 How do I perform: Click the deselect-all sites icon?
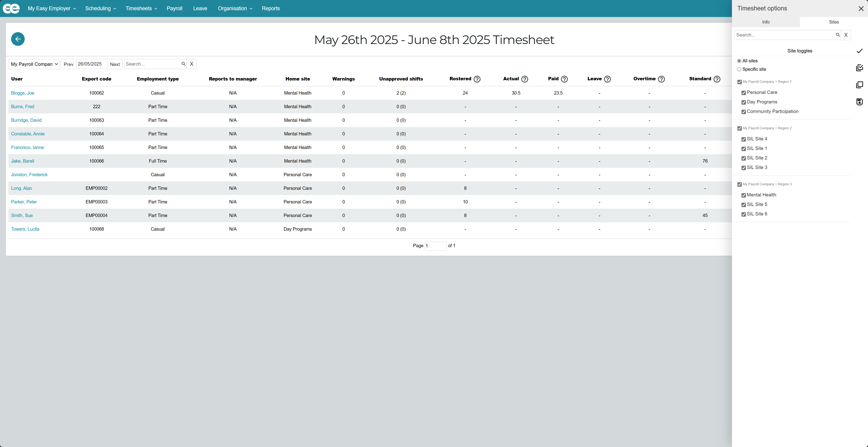[860, 85]
